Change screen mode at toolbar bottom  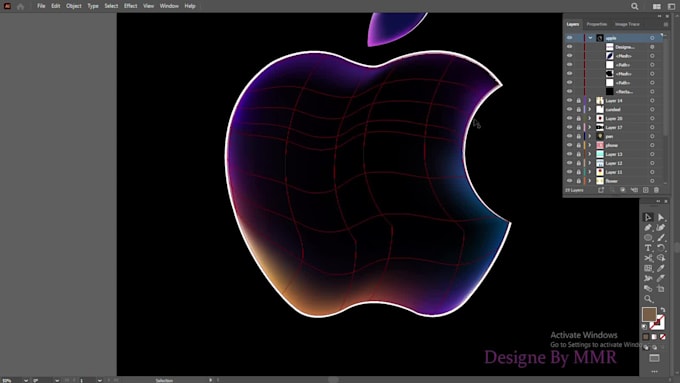point(654,358)
